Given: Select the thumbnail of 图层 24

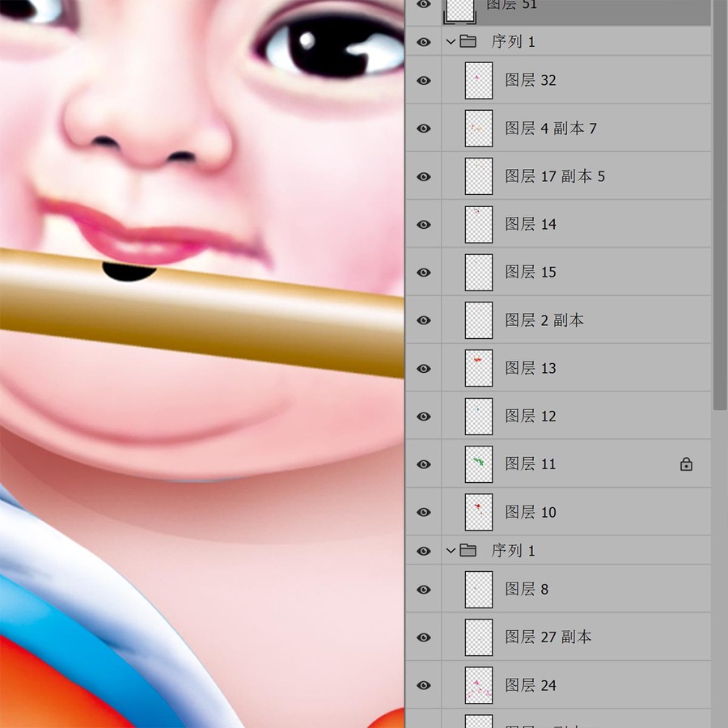Looking at the screenshot, I should coord(479,685).
